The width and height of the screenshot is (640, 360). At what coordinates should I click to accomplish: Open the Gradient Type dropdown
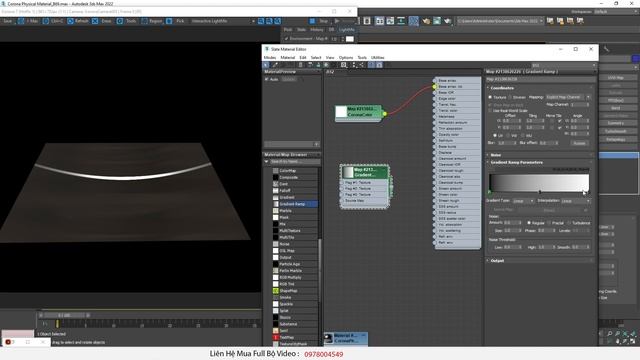pyautogui.click(x=523, y=201)
